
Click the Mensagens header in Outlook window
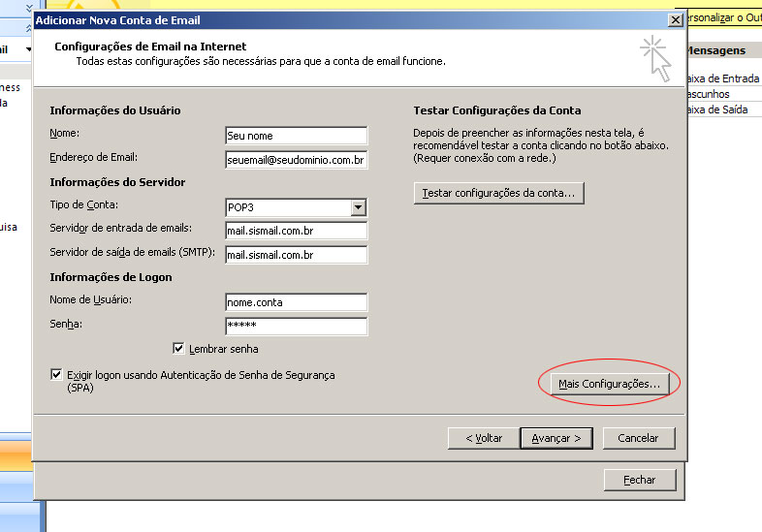coord(715,50)
